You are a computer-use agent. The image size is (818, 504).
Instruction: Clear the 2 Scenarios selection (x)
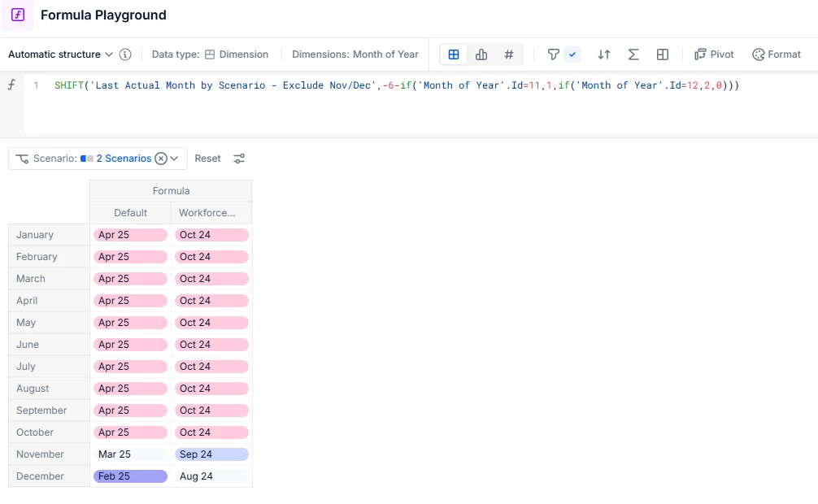click(x=161, y=159)
